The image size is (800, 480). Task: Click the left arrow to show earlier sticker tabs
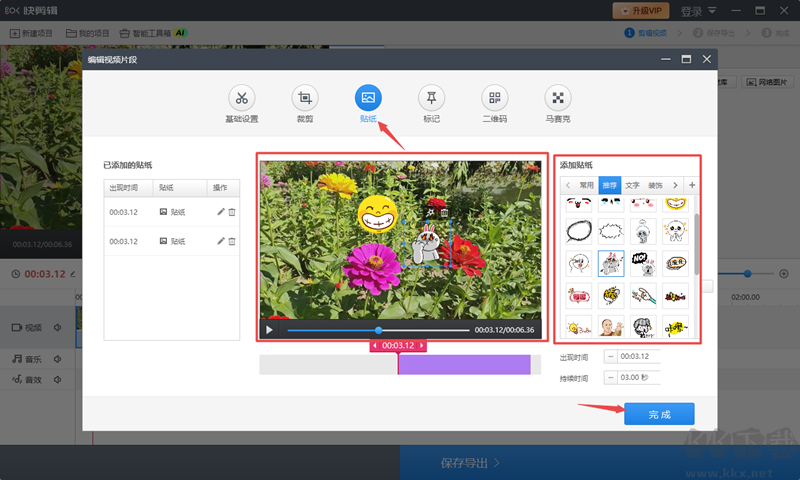568,185
